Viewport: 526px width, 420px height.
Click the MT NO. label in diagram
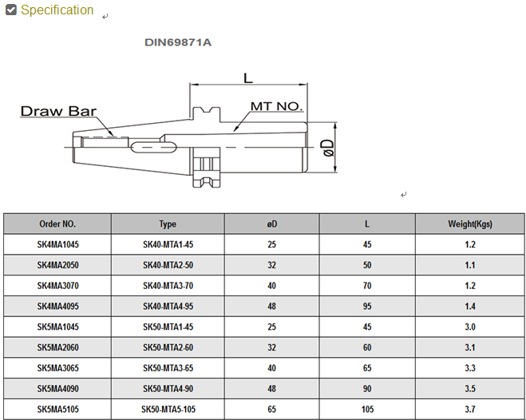click(x=277, y=106)
